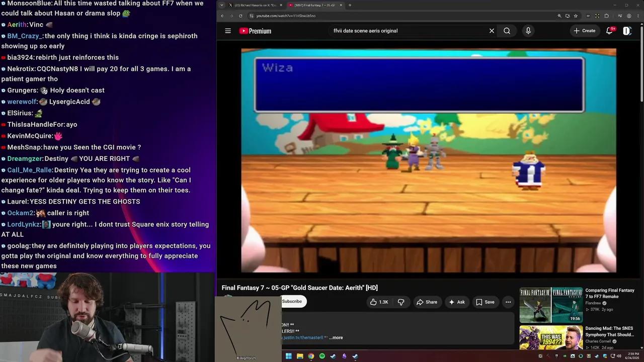Expand the description with ...more
Viewport: 644px width, 362px height.
pyautogui.click(x=336, y=338)
